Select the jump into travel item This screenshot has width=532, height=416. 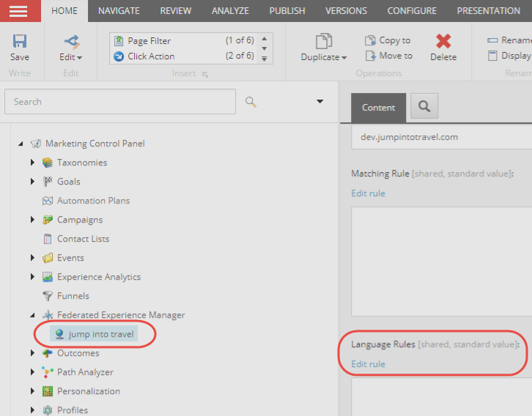[100, 334]
